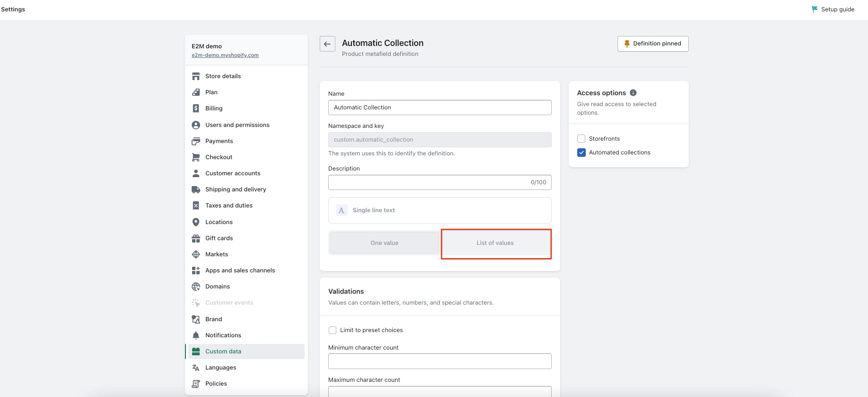Navigate to Languages settings
The image size is (868, 397).
(x=221, y=368)
